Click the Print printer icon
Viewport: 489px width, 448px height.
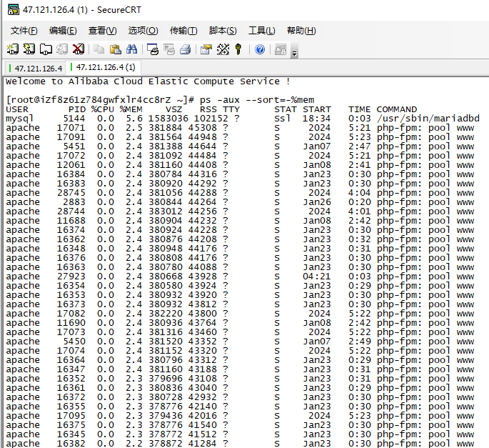pyautogui.click(x=185, y=49)
